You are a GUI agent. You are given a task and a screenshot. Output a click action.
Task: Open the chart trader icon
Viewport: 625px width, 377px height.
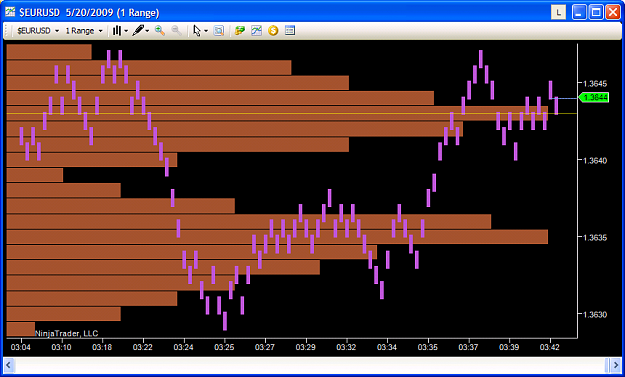tap(240, 31)
